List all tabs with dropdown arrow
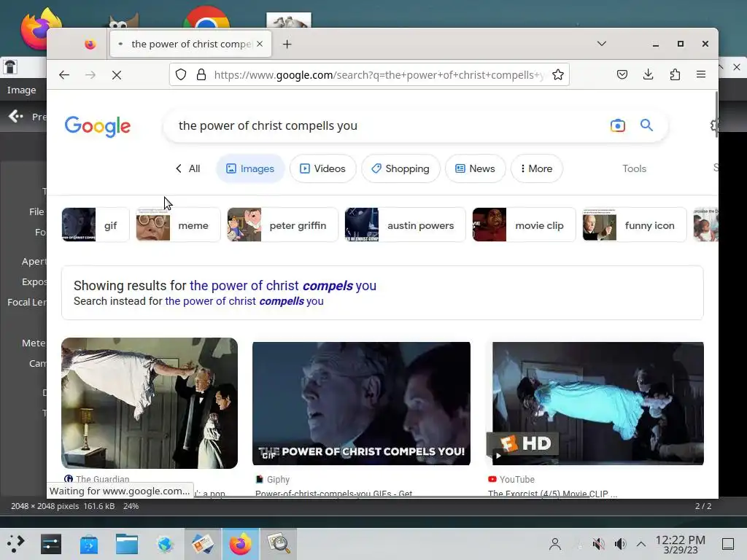 (x=602, y=44)
